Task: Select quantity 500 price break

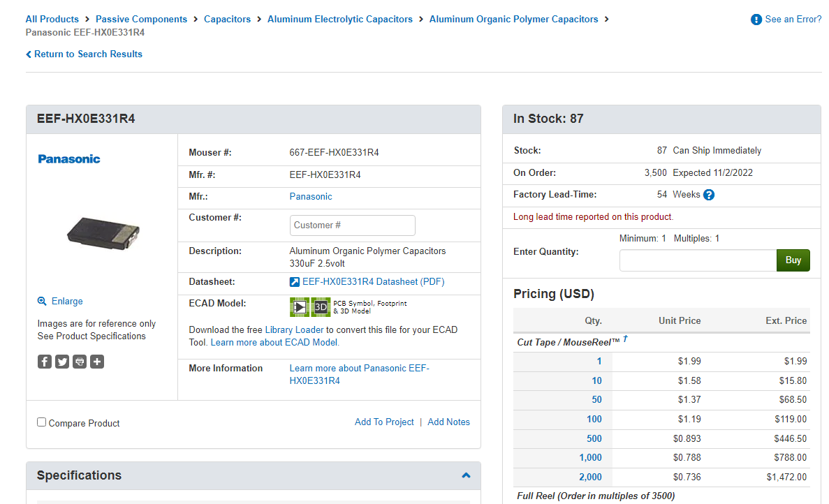Action: 594,439
